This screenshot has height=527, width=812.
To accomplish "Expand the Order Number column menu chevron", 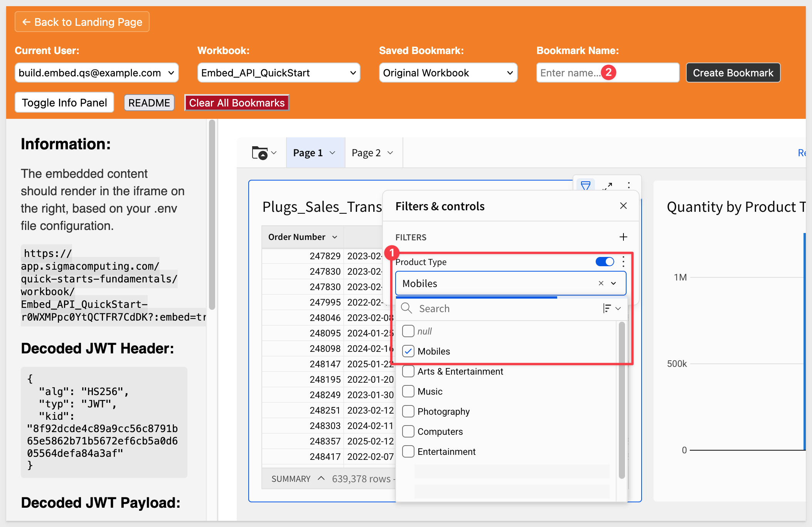I will pos(335,237).
